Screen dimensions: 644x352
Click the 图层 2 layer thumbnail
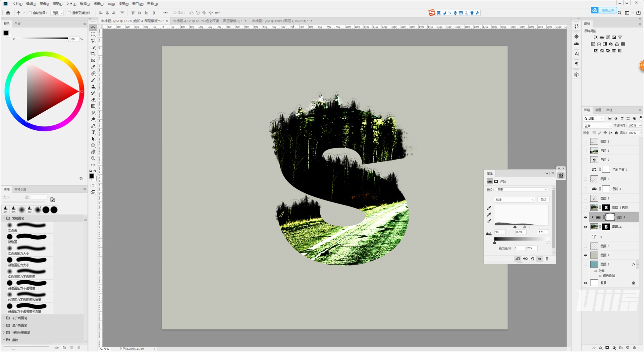(594, 264)
